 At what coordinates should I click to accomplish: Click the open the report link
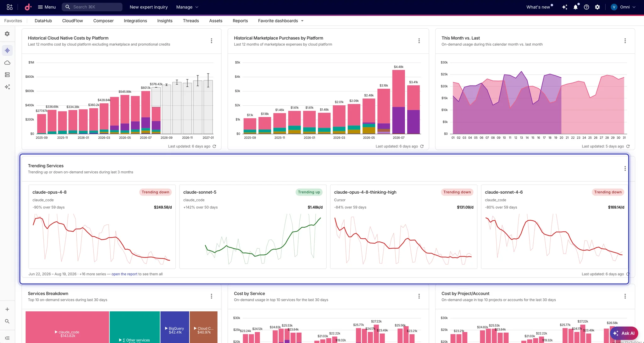coord(124,274)
